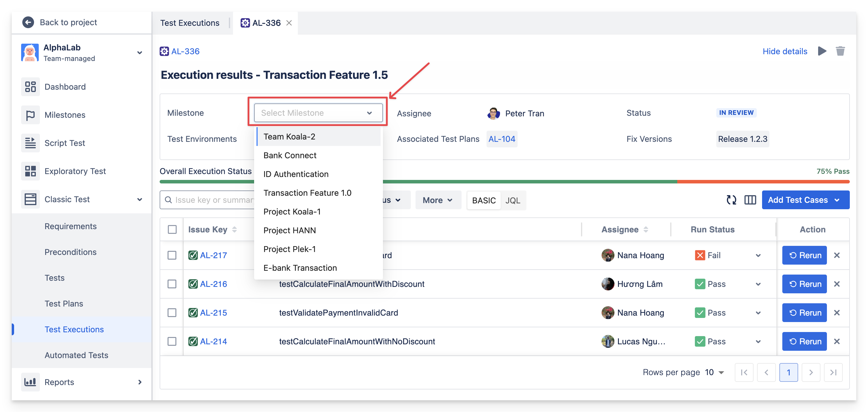Click the trash delete icon
This screenshot has width=868, height=412.
840,51
